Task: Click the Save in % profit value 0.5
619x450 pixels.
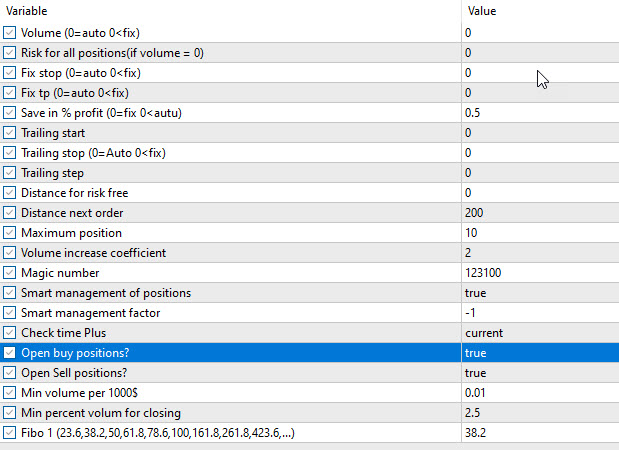Action: pyautogui.click(x=473, y=113)
